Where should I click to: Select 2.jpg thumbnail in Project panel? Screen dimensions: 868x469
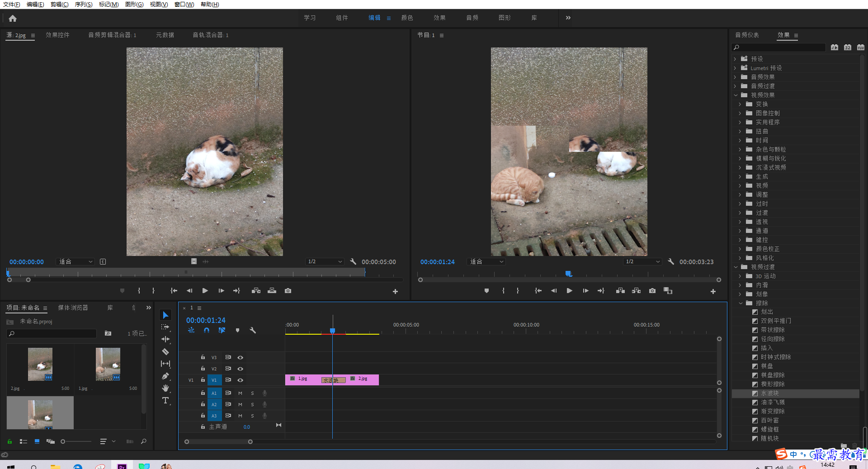click(x=40, y=364)
